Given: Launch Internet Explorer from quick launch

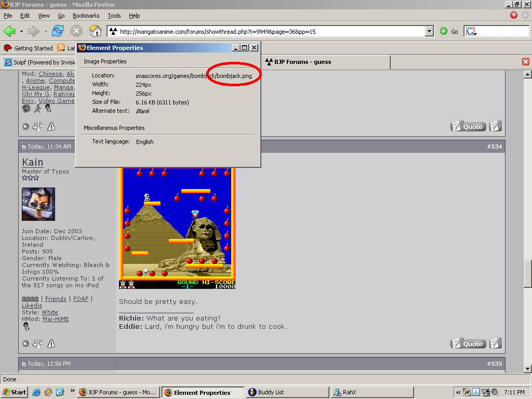Looking at the screenshot, I should [36, 392].
